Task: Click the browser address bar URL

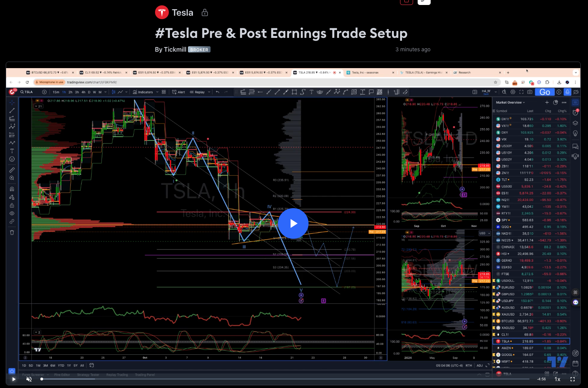Action: (x=92, y=82)
